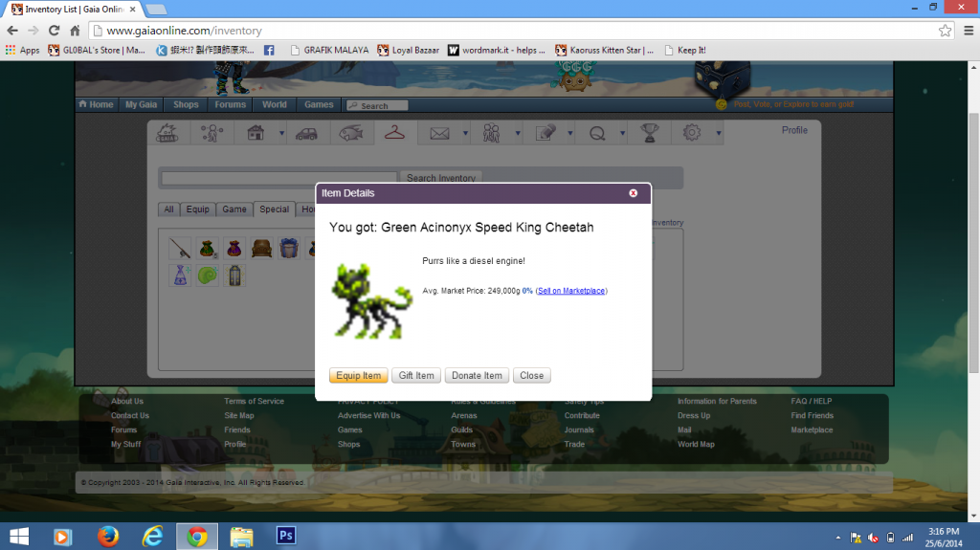Image resolution: width=980 pixels, height=550 pixels.
Task: Open the FAQ / HELP footer link
Action: tap(811, 401)
